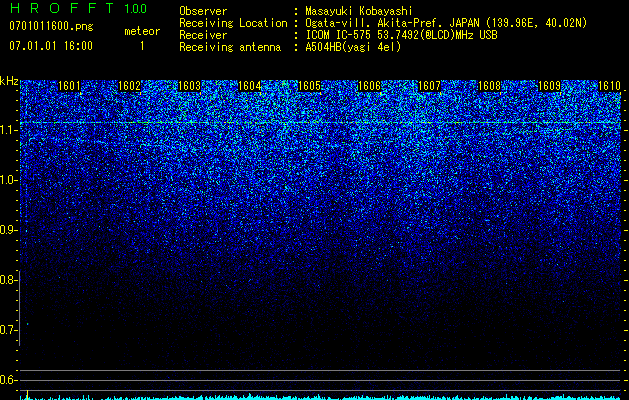Click the 1.1 frequency axis label

click(7, 130)
